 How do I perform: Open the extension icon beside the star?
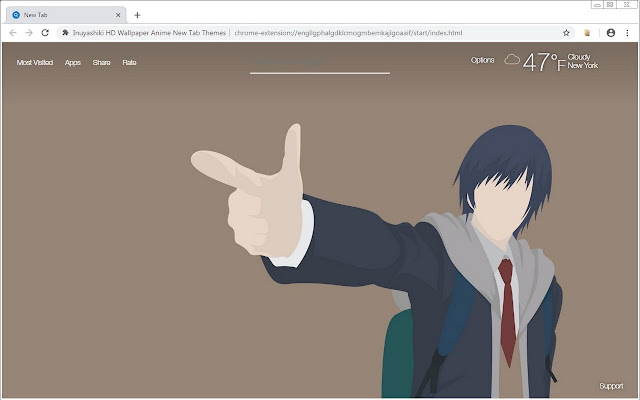(x=587, y=33)
